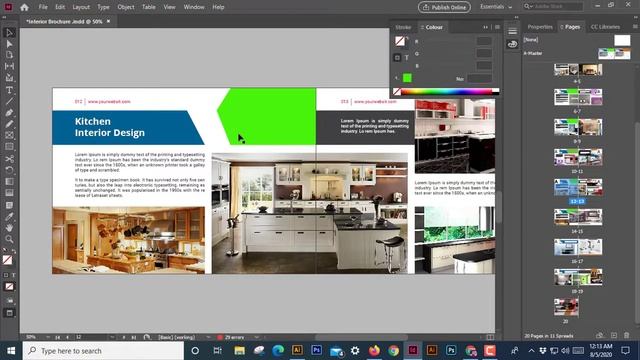The image size is (640, 360).
Task: Select the Gap tool
Action: point(9,66)
